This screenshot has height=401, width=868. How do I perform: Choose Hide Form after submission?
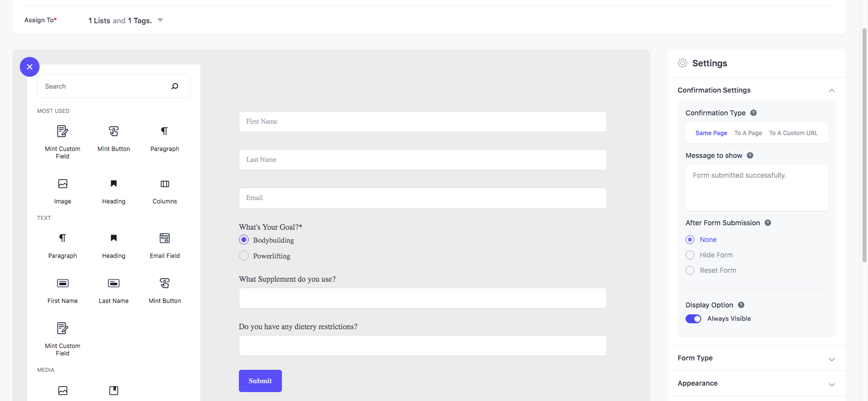(690, 255)
